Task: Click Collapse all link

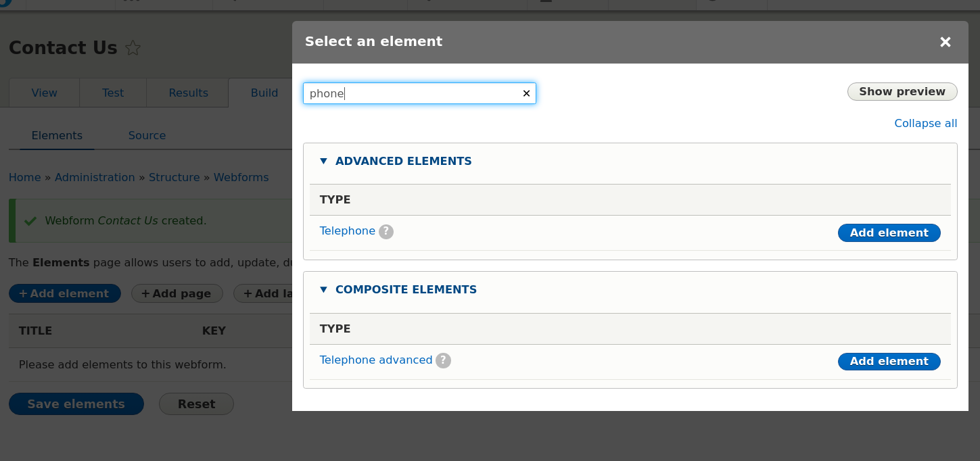Action: pyautogui.click(x=925, y=123)
